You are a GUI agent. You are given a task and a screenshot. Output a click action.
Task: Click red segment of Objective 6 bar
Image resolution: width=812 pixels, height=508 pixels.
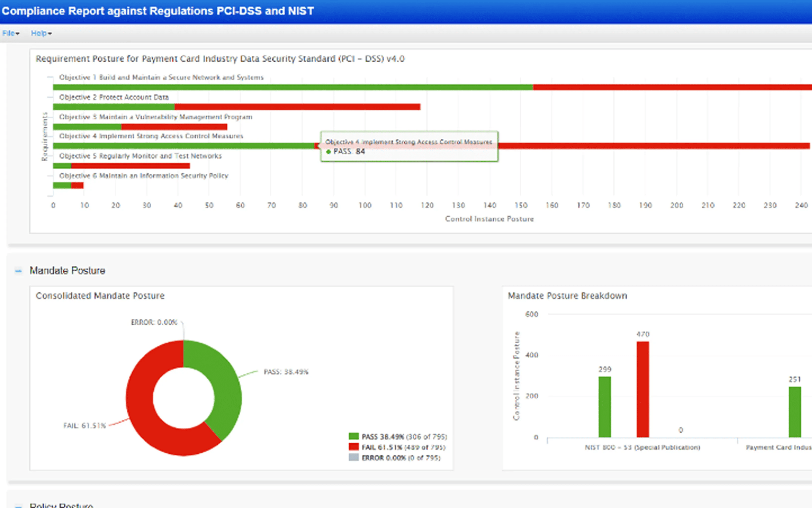pos(77,185)
